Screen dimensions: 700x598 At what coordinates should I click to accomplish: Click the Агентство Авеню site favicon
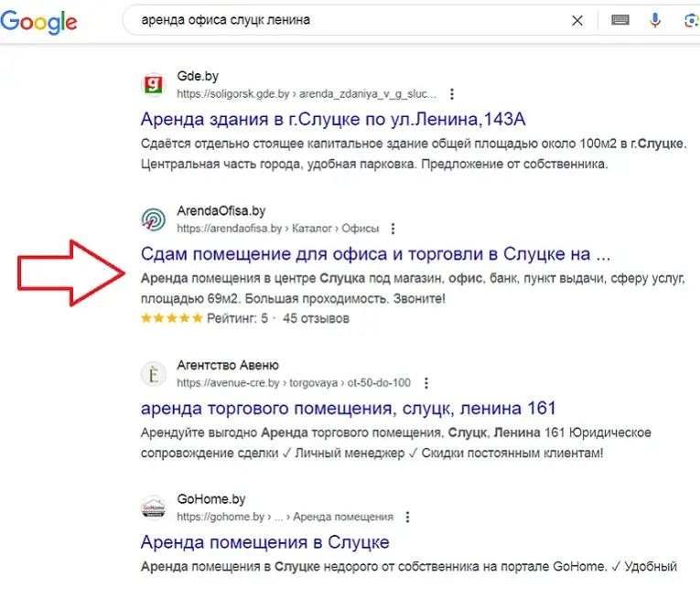(154, 374)
